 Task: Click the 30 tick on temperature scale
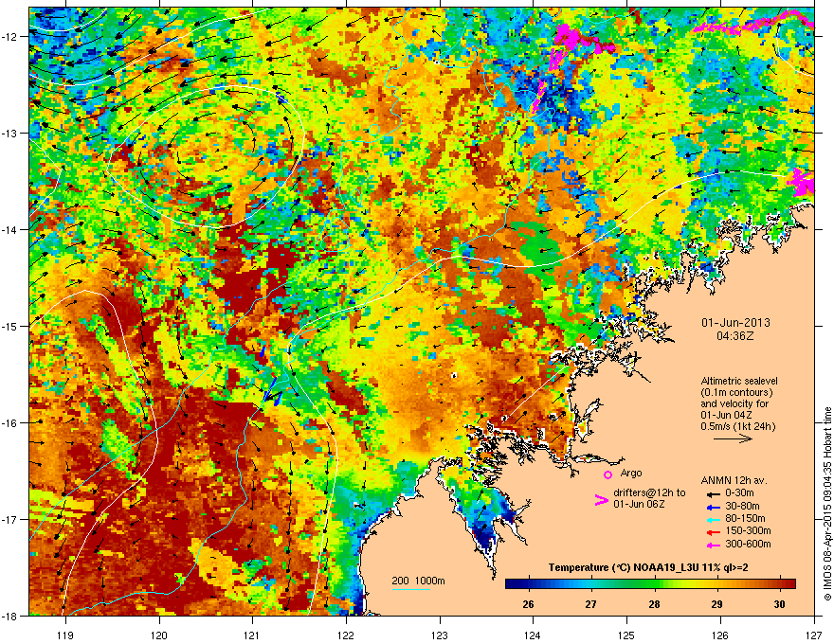pos(780,604)
